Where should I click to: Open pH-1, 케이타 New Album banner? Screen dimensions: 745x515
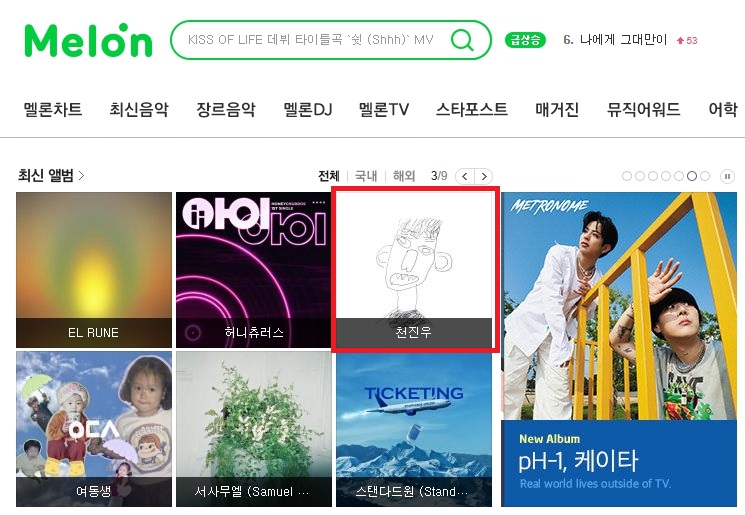coord(619,349)
